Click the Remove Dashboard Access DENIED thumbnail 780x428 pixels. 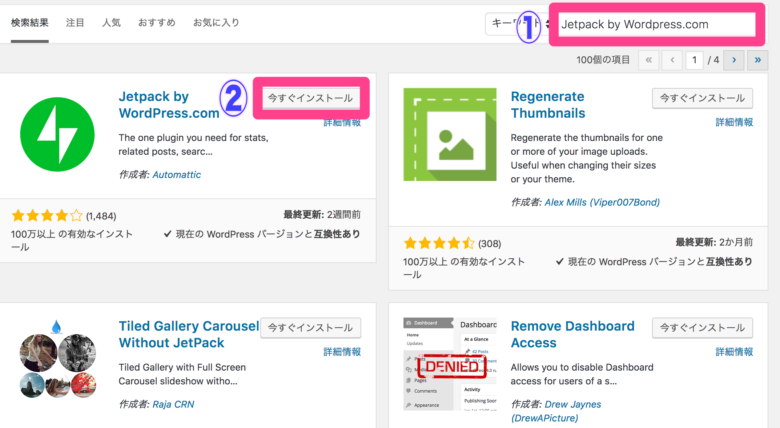[450, 364]
